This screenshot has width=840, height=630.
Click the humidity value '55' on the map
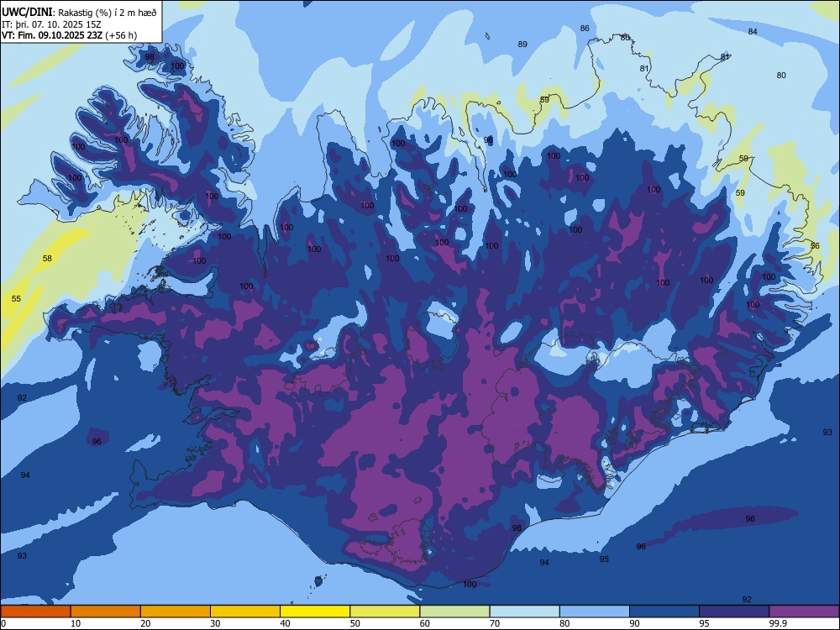[x=16, y=298]
